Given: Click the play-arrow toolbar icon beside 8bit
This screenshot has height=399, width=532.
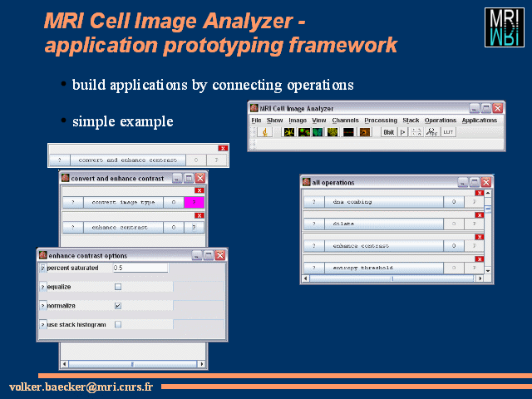Looking at the screenshot, I should pos(402,132).
